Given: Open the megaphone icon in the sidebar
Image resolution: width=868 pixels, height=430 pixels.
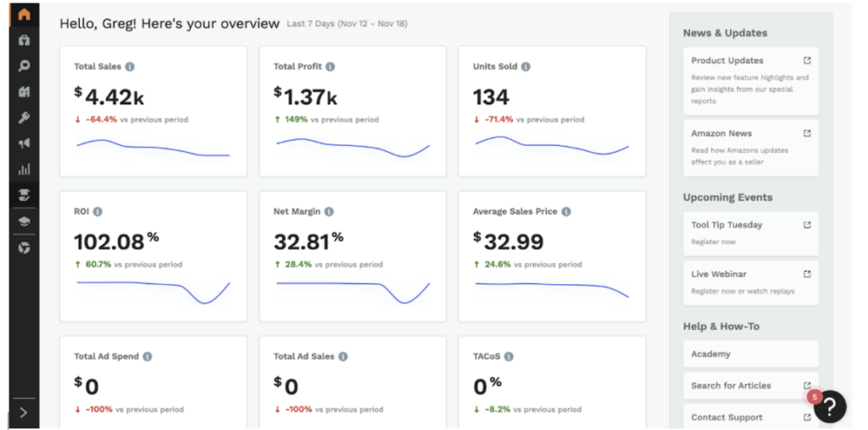Looking at the screenshot, I should 24,143.
